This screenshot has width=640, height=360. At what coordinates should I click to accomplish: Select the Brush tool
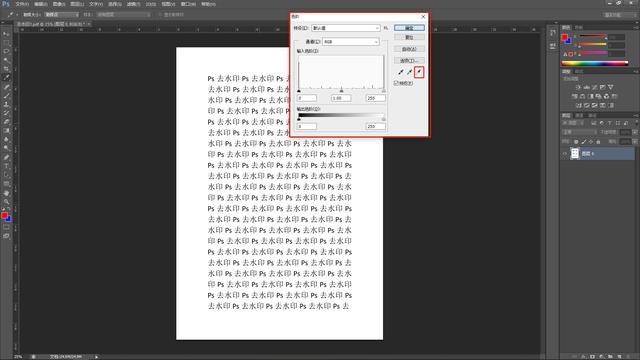click(6, 96)
